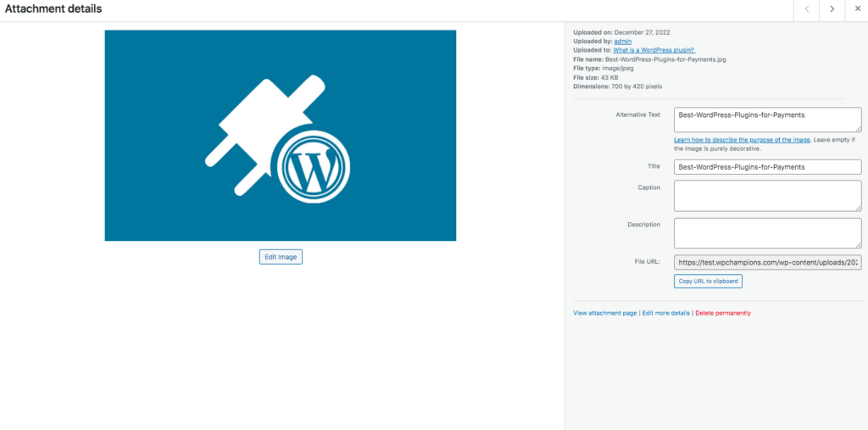Close the Attachment details dialog
Screen dimensions: 868x430
click(857, 8)
